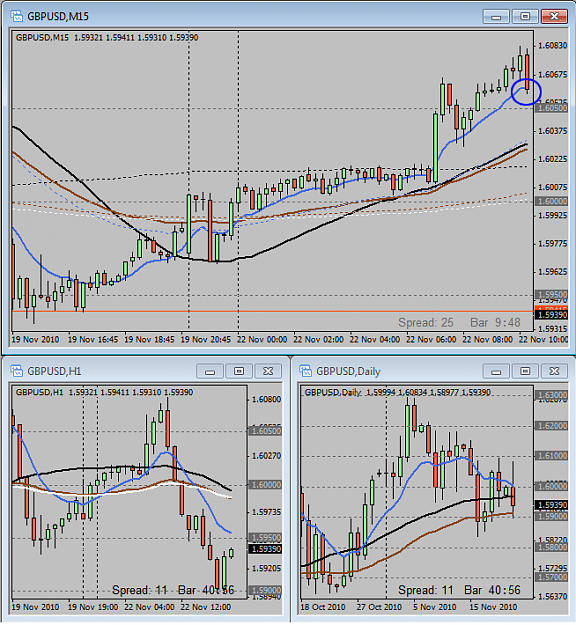Click the 1.60830 price label on M15 chart
This screenshot has width=576, height=625.
pos(552,45)
